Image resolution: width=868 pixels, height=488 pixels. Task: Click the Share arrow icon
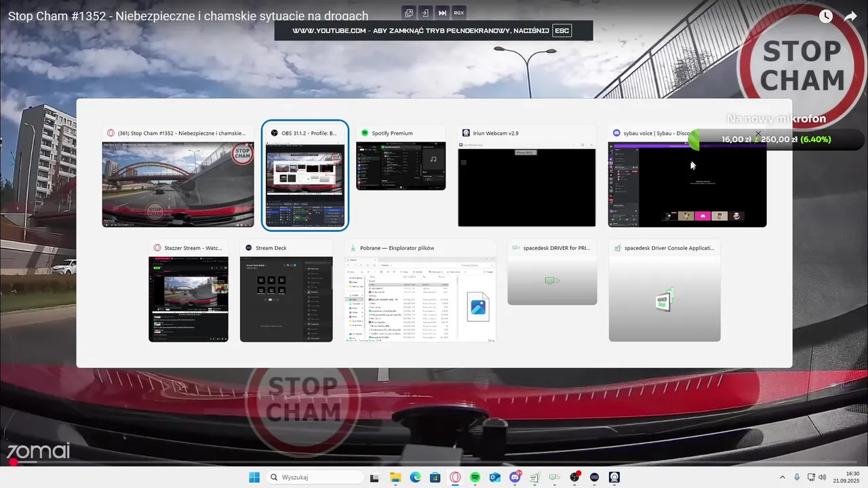[x=850, y=16]
